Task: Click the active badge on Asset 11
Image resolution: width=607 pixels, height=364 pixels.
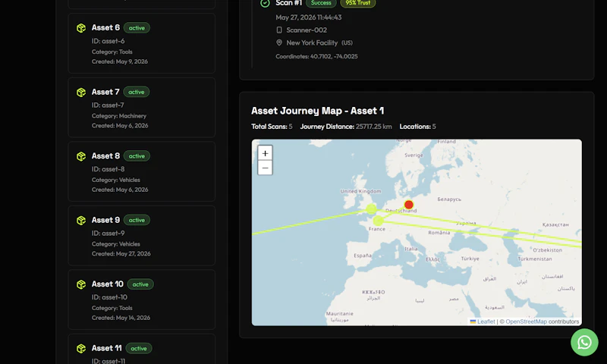Action: [x=139, y=349]
